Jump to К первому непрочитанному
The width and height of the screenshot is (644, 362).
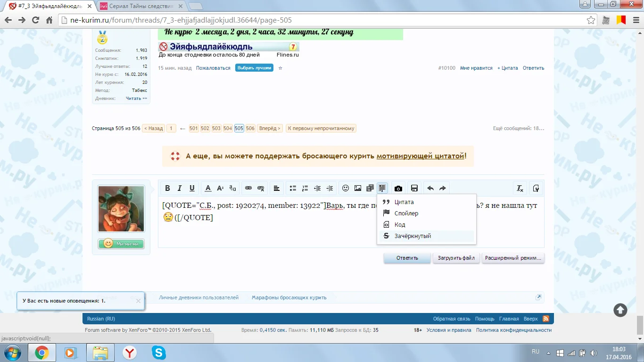point(321,128)
